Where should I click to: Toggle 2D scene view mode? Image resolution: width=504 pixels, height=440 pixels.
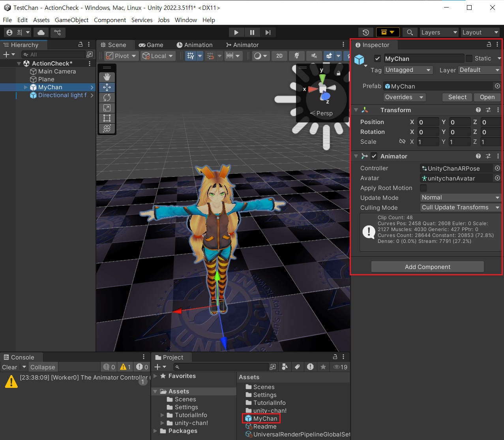pos(279,56)
